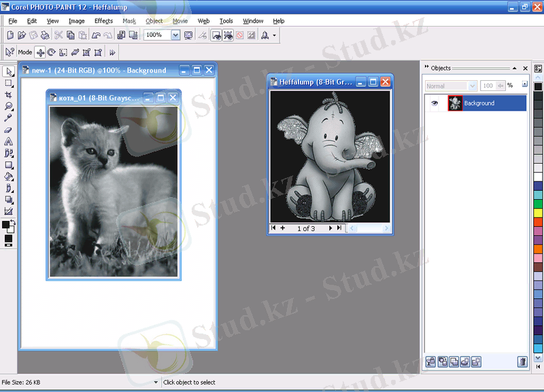
Task: Pick the yellow swatch in color palette
Action: coord(538,213)
